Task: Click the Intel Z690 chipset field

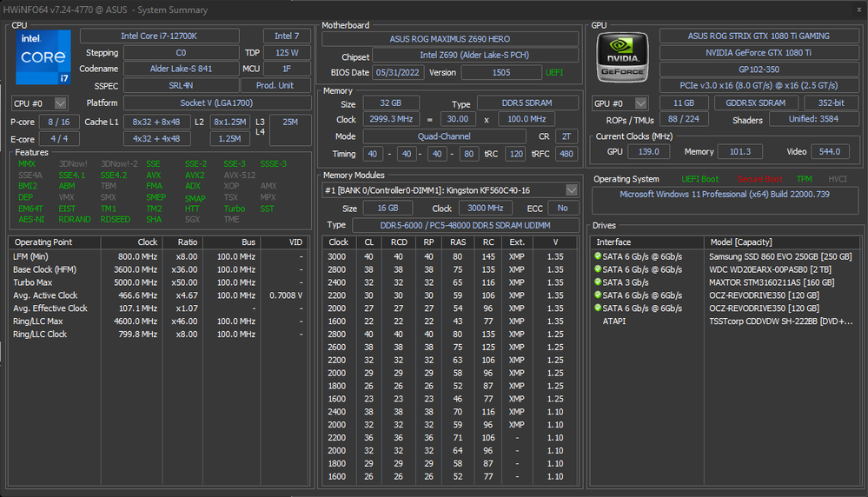Action: point(475,55)
